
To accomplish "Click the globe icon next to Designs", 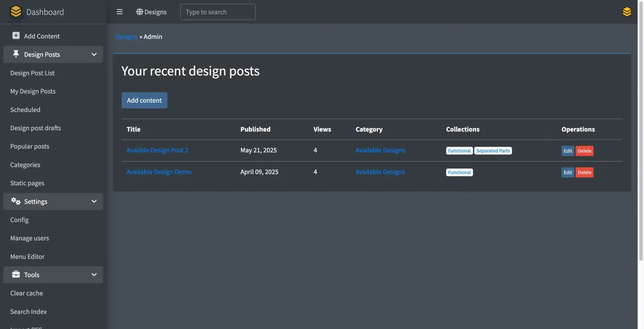I will (139, 12).
